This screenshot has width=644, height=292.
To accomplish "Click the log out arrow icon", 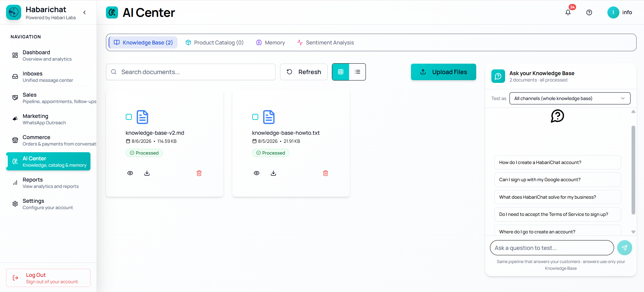I will click(x=15, y=278).
